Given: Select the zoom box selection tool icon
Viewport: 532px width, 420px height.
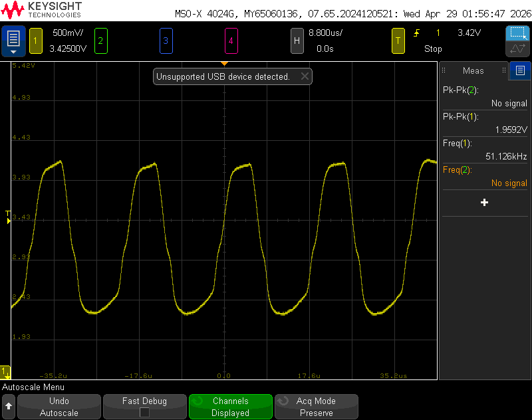Looking at the screenshot, I should (518, 33).
